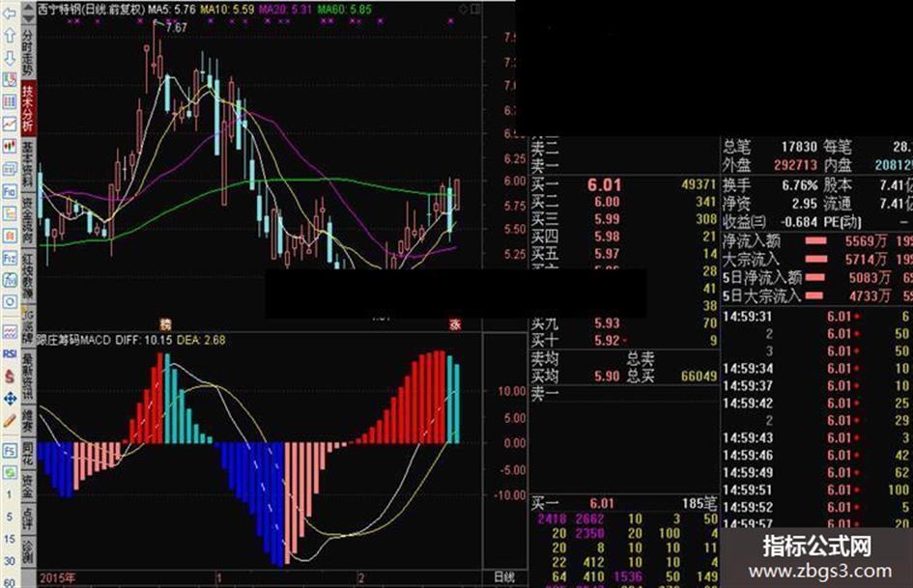Click the 涨 marker at chart bottom
This screenshot has width=913, height=588.
pos(455,324)
